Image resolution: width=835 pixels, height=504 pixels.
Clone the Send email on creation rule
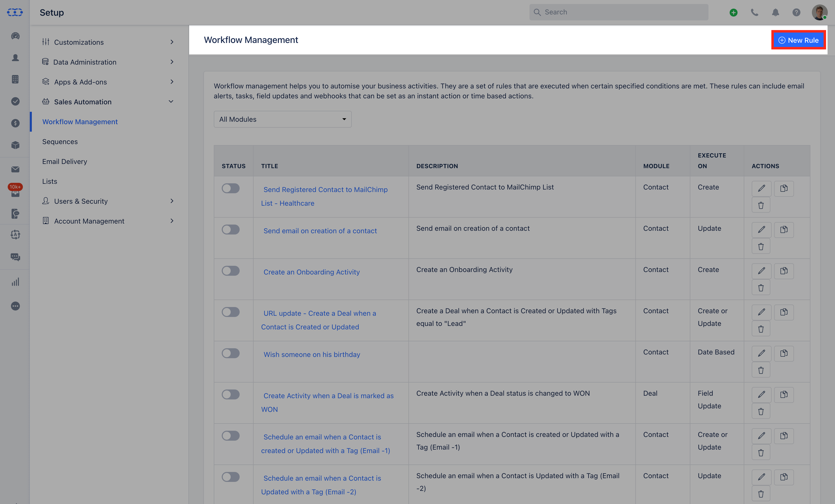coord(784,230)
